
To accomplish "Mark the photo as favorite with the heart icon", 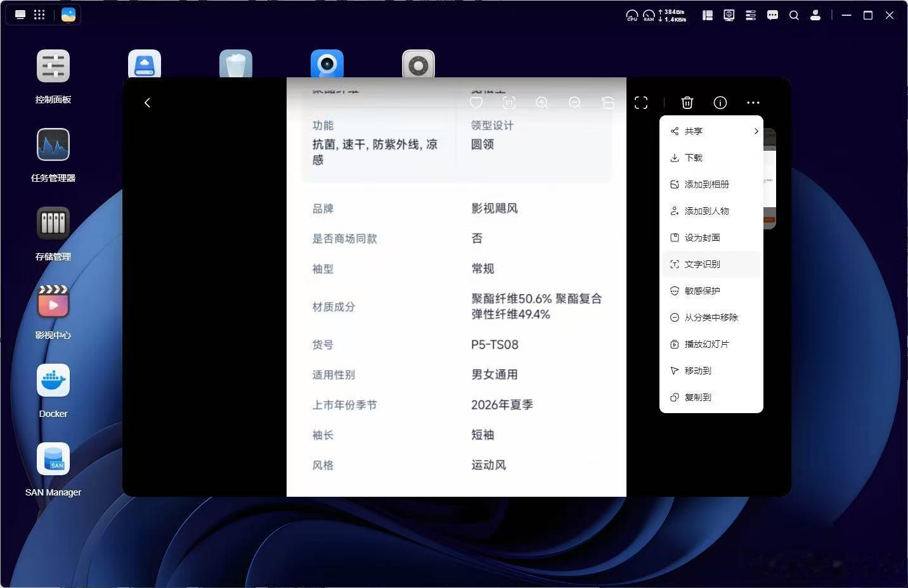I will pos(476,103).
